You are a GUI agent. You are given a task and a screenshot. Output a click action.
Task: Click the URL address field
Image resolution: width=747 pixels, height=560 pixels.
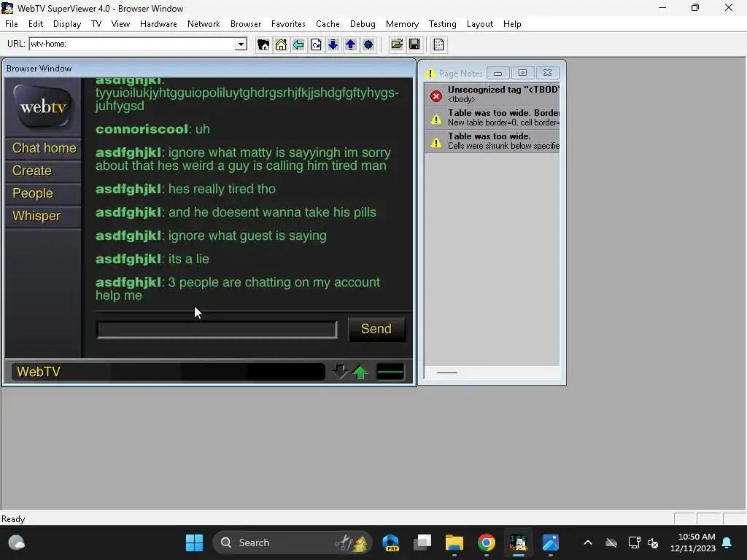click(x=133, y=44)
